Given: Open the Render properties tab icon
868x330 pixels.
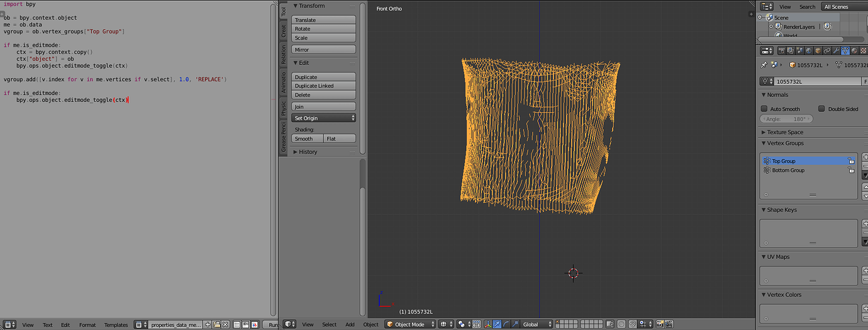Looking at the screenshot, I should click(782, 50).
